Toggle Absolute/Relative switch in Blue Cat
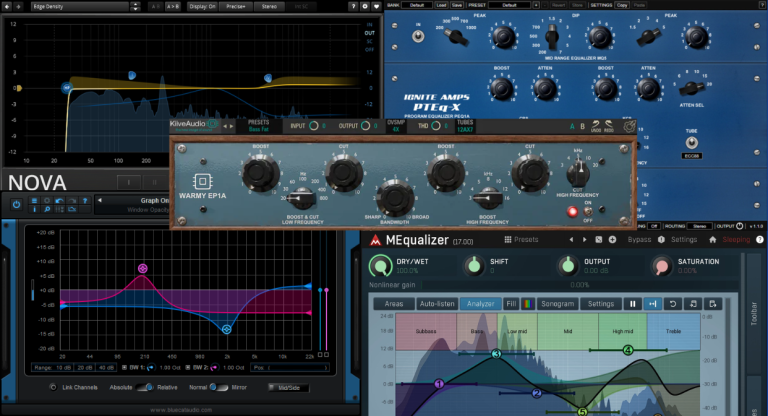Viewport: 768px width, 416px height. (144, 387)
